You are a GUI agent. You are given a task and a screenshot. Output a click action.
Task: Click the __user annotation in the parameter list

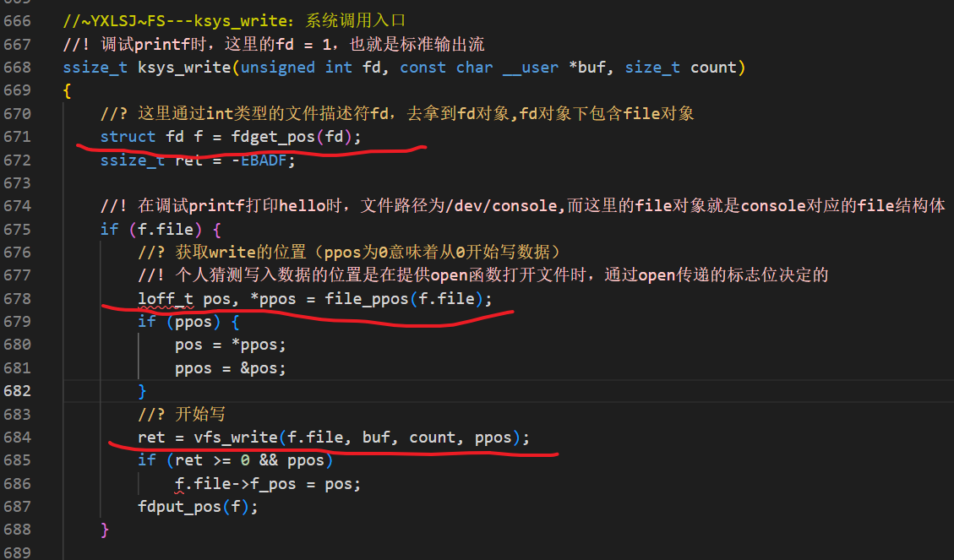[531, 67]
